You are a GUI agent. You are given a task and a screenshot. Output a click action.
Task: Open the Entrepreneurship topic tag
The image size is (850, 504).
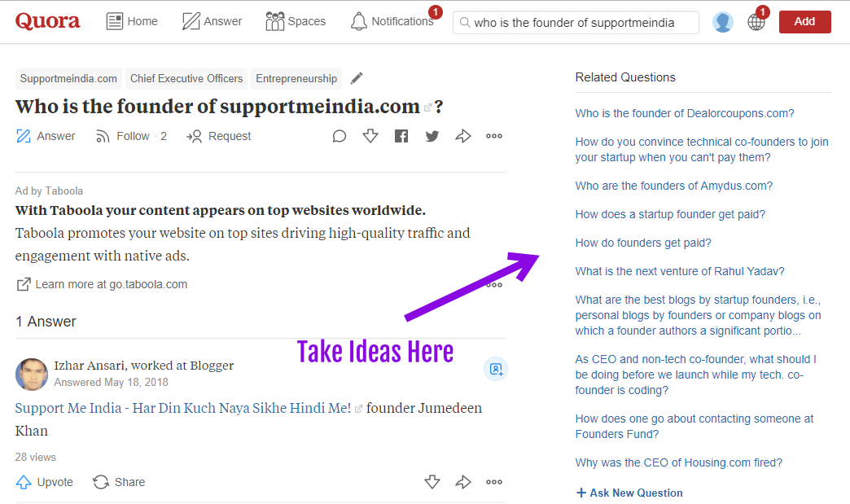[x=296, y=79]
